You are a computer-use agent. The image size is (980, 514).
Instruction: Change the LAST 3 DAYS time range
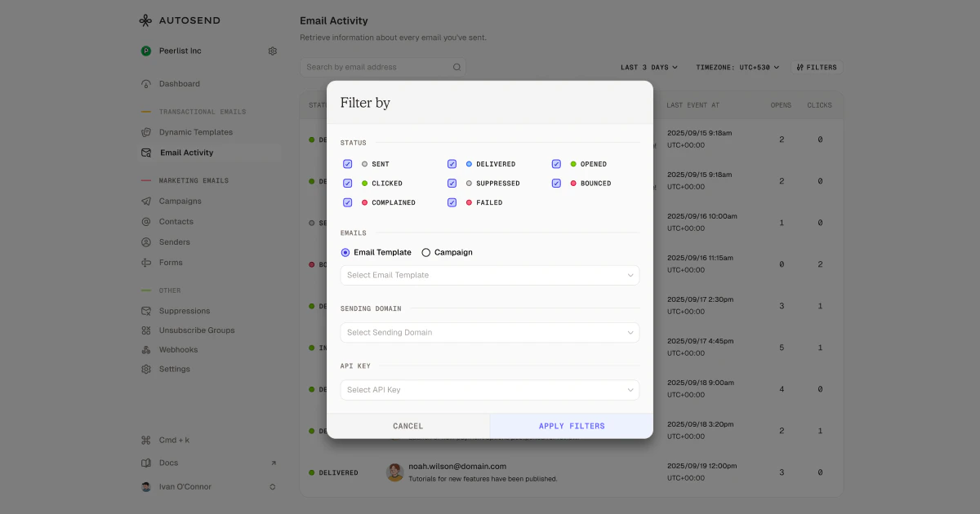click(x=648, y=67)
